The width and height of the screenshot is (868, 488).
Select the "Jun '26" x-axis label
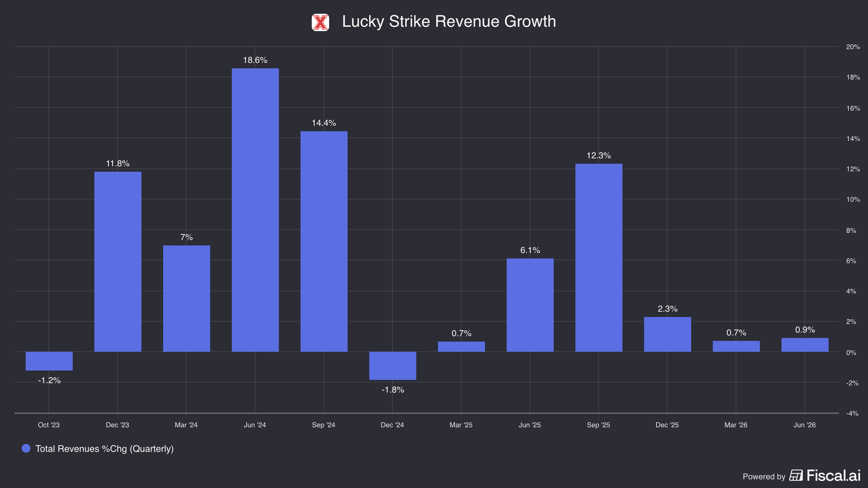click(805, 425)
